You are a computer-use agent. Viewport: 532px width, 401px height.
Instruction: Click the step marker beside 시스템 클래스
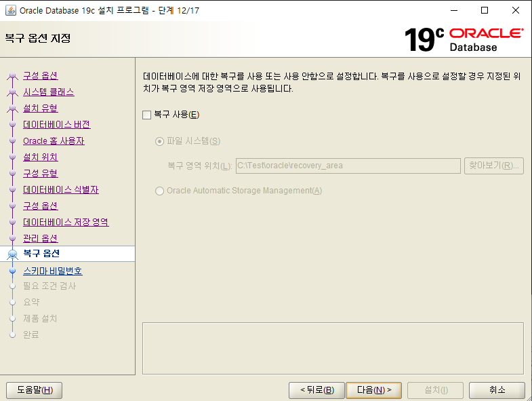coord(13,92)
